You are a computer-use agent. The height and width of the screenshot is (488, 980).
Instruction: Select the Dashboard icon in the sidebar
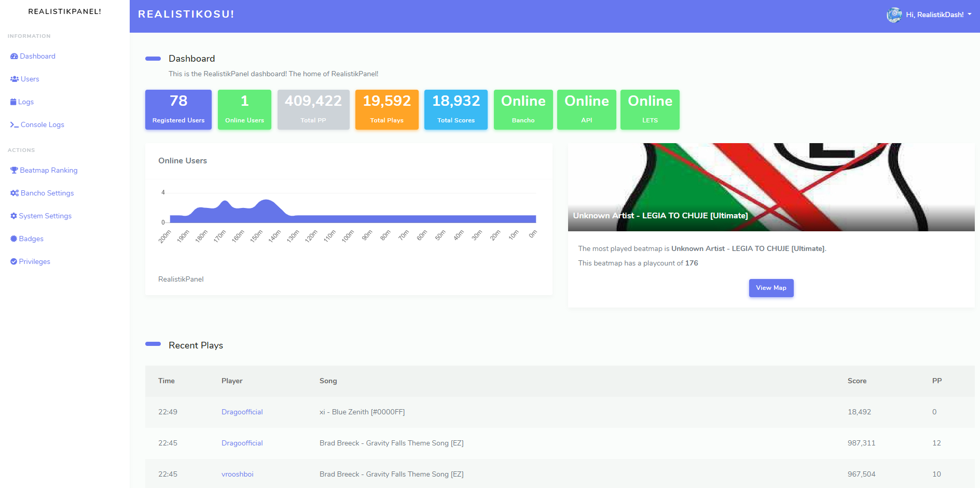coord(14,56)
